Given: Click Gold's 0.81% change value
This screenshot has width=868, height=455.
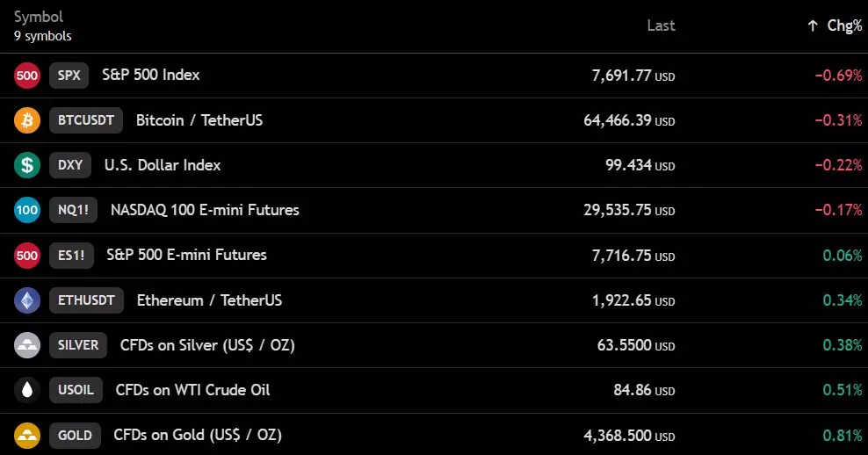Looking at the screenshot, I should pyautogui.click(x=842, y=436).
